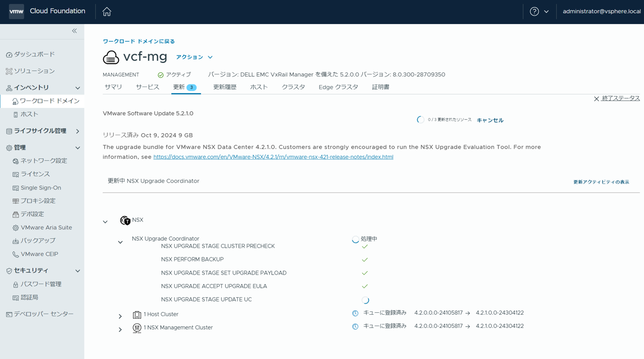Collapse the セキュリティ section chevron
The image size is (644, 359).
(77, 271)
